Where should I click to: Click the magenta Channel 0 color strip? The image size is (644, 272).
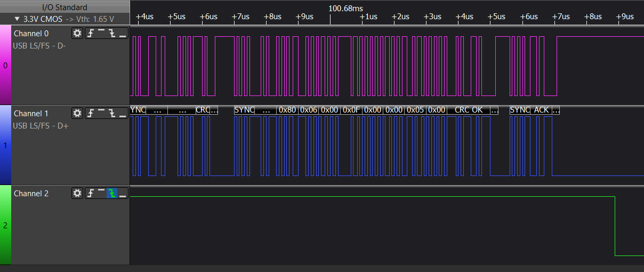point(5,65)
